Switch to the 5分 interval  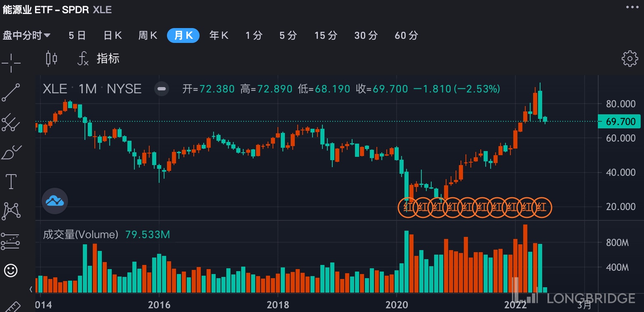(288, 35)
